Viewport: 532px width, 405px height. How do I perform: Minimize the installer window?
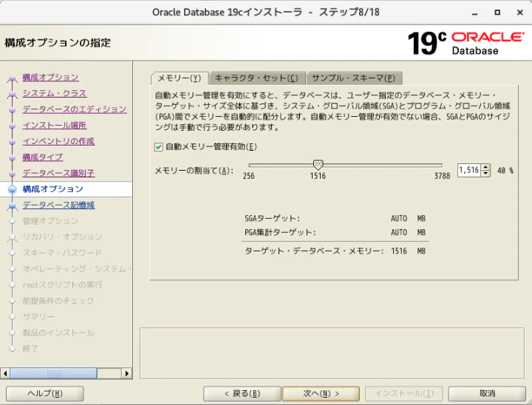tap(474, 13)
